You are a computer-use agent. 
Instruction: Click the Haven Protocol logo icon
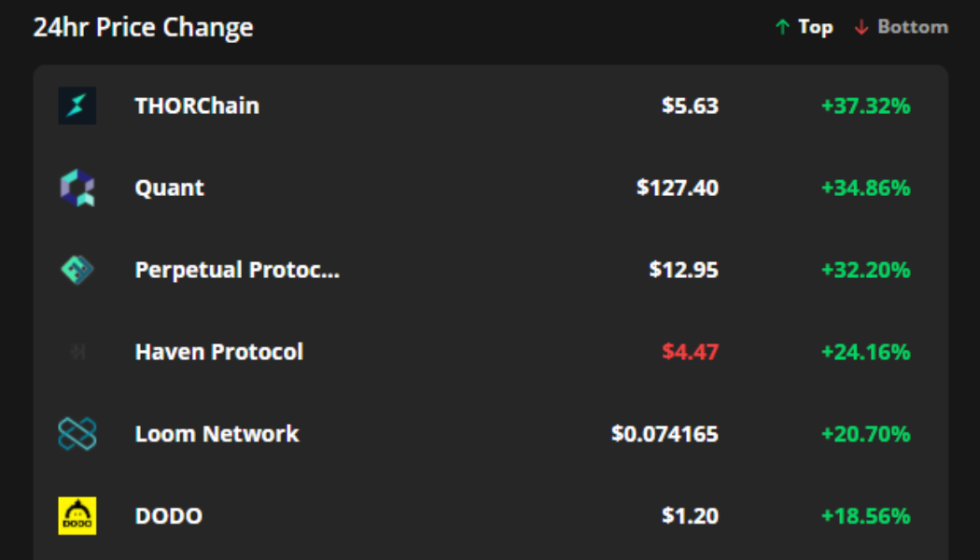(77, 352)
